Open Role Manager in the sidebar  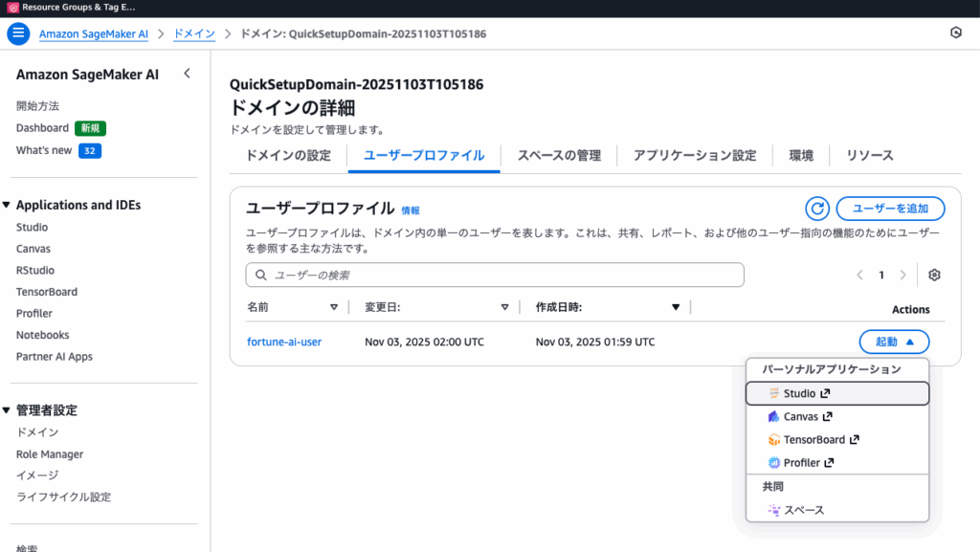[50, 454]
